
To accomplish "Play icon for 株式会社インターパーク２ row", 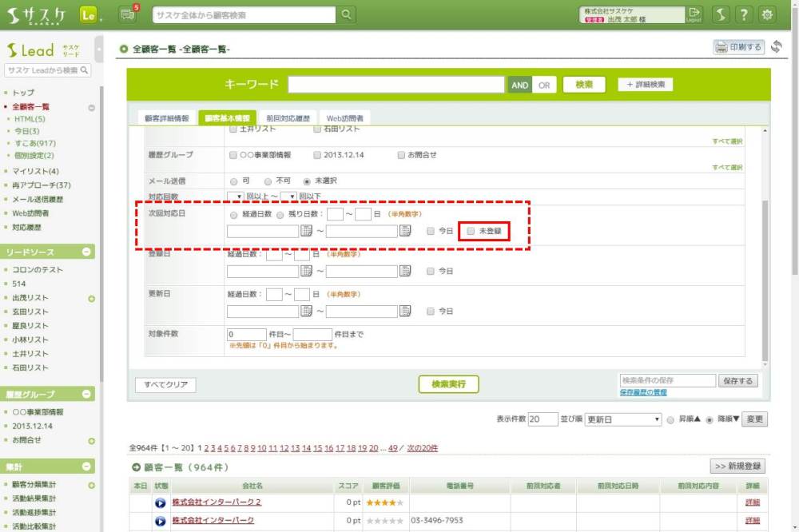I will 161,502.
